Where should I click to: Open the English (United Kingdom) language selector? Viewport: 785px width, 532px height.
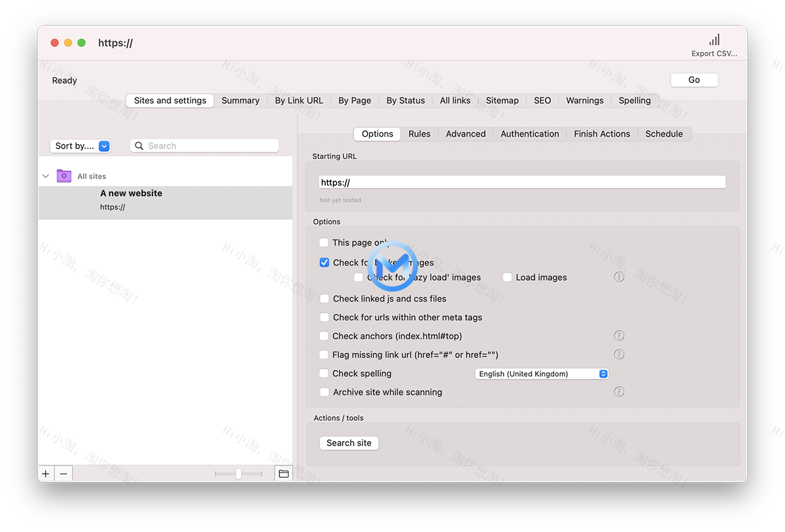(x=541, y=373)
